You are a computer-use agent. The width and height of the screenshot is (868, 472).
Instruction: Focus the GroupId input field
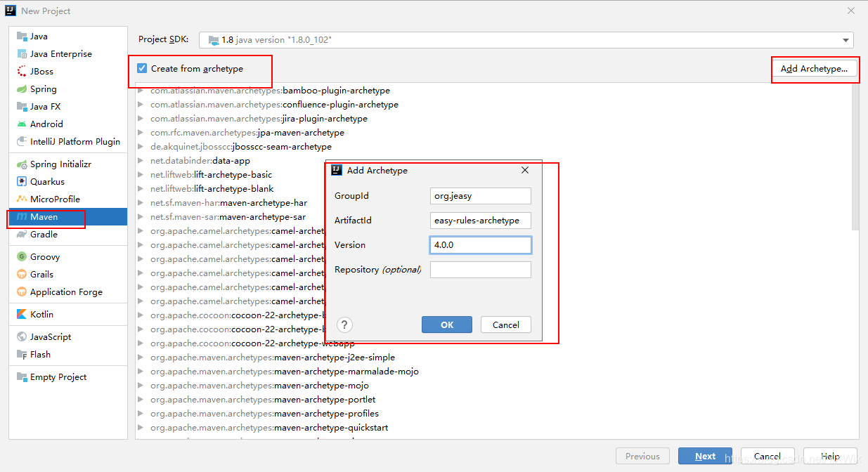tap(481, 196)
